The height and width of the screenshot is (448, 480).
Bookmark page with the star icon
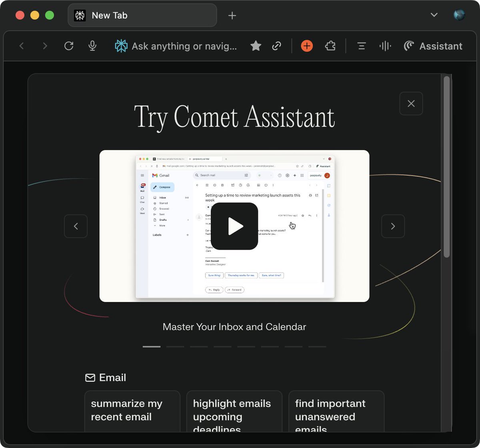[256, 46]
